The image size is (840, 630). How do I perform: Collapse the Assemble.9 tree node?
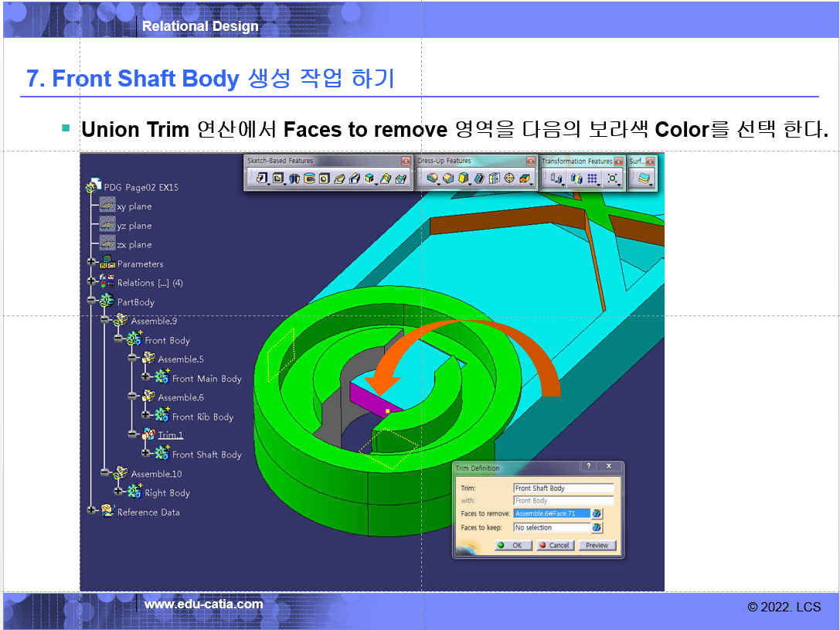click(105, 321)
